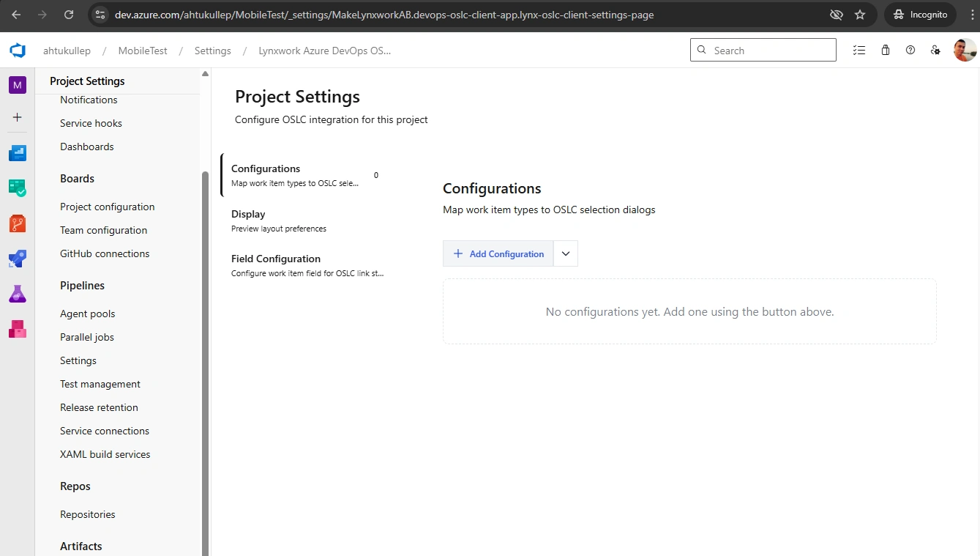Open Service connections settings
The image size is (980, 556).
[105, 431]
